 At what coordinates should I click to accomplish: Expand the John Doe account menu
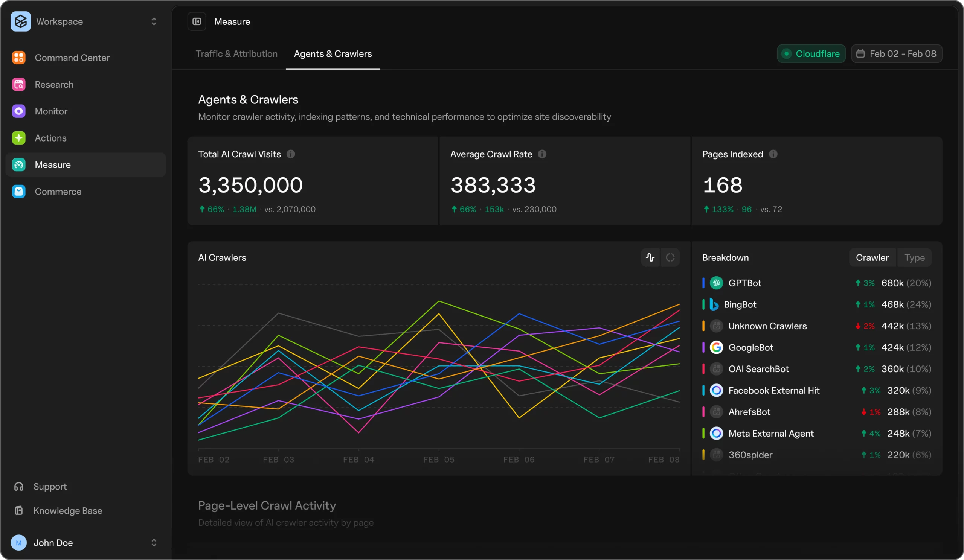[x=154, y=542]
